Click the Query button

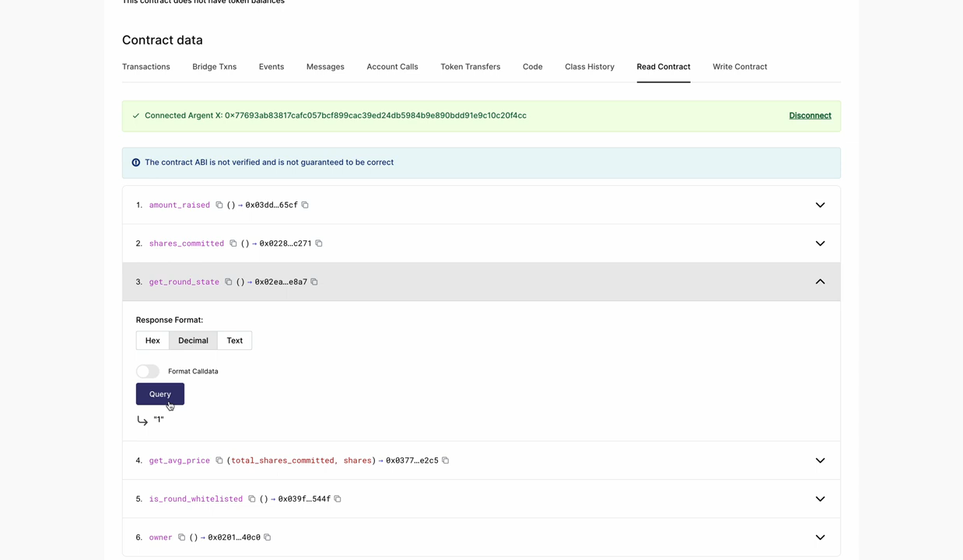click(x=160, y=394)
